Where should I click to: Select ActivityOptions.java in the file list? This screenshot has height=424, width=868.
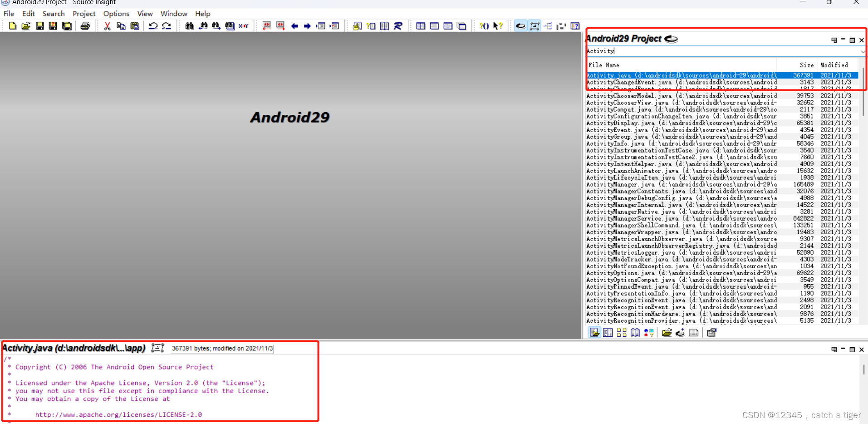point(722,273)
